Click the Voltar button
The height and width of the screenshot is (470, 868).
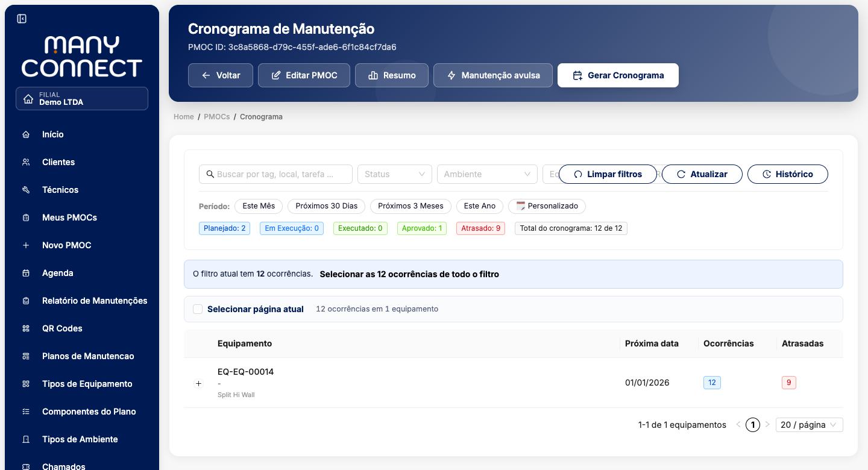point(221,75)
